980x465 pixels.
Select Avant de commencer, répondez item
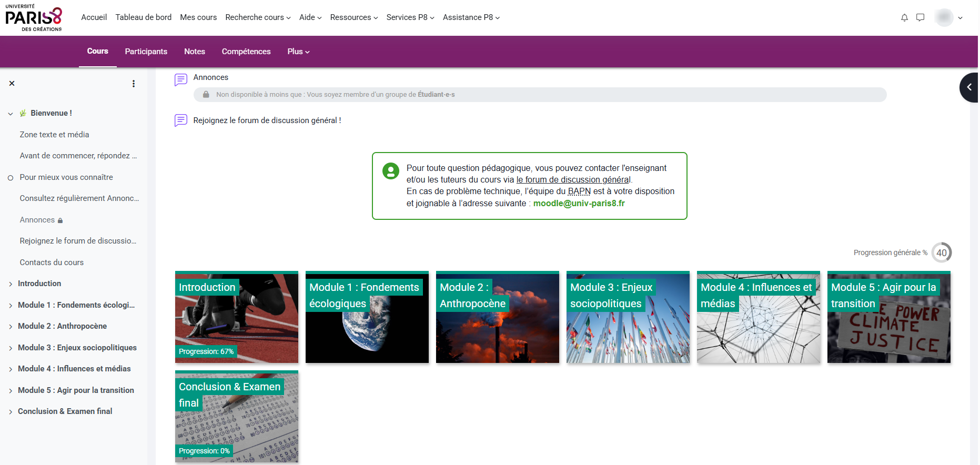[x=78, y=156]
